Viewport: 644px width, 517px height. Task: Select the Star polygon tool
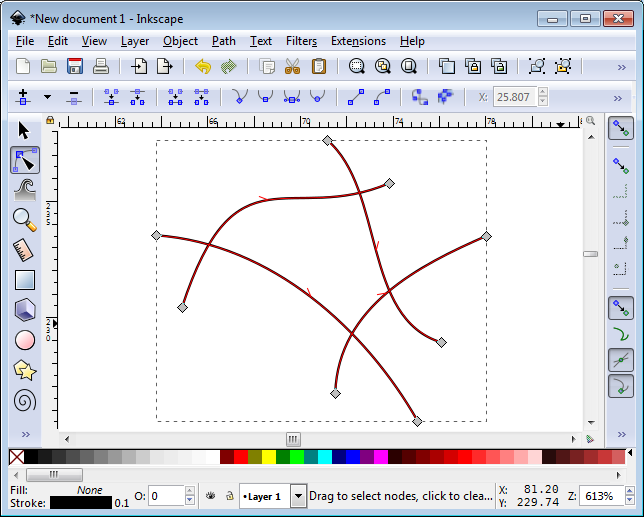pyautogui.click(x=25, y=370)
